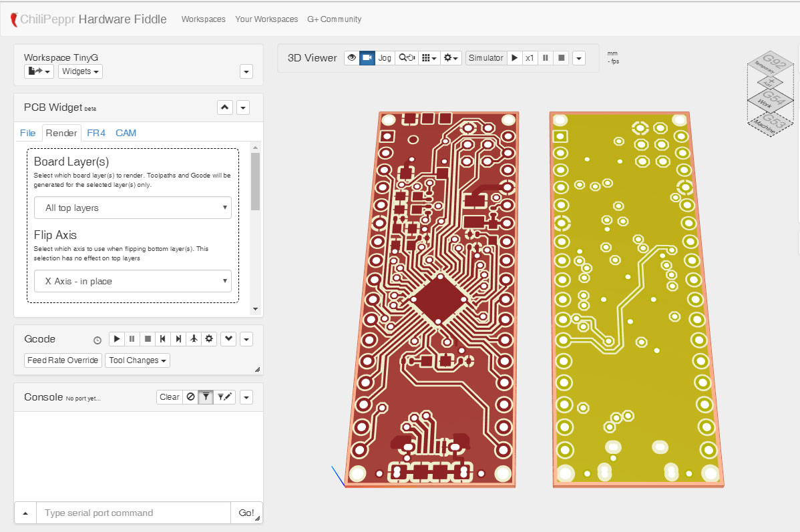Clear the console log
Image resolution: width=800 pixels, height=532 pixels.
(170, 397)
